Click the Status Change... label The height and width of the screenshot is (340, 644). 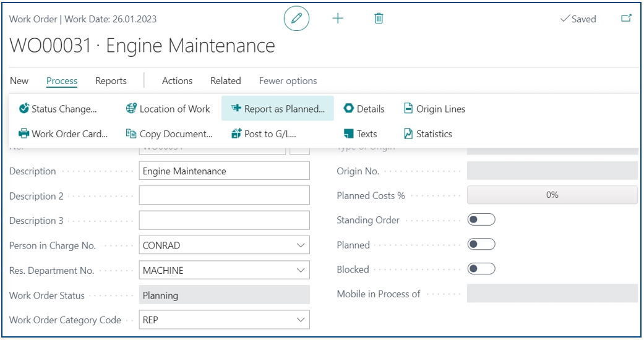pyautogui.click(x=64, y=109)
